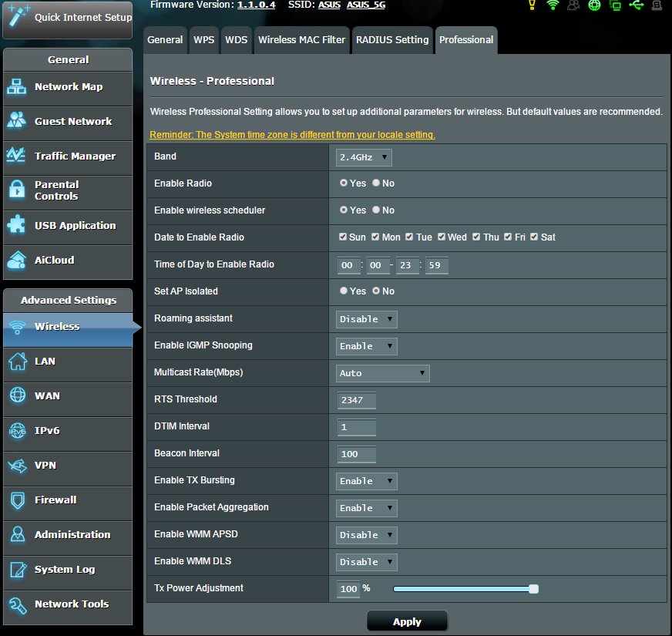This screenshot has height=636, width=672.
Task: Open the Firewall shield icon
Action: coord(18,500)
